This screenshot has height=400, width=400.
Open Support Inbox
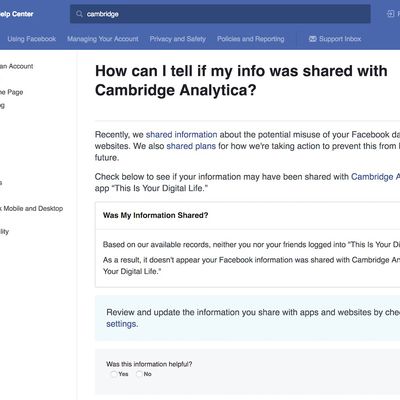tap(335, 39)
